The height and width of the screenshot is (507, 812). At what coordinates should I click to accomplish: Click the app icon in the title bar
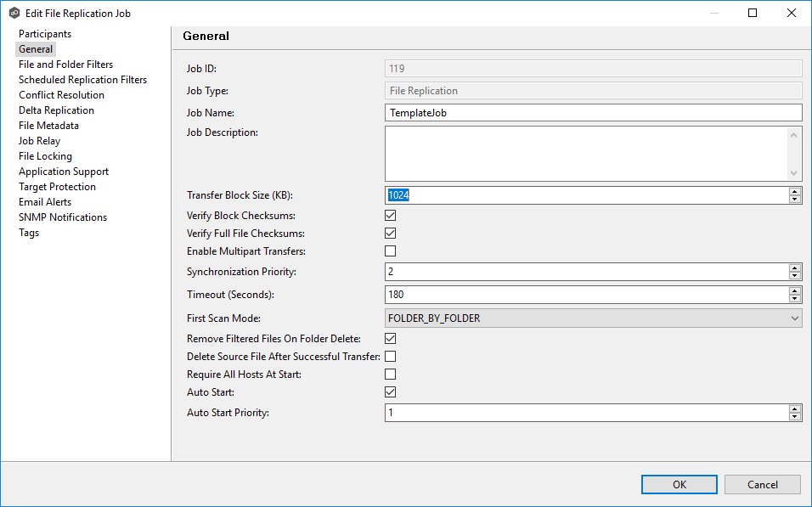14,13
